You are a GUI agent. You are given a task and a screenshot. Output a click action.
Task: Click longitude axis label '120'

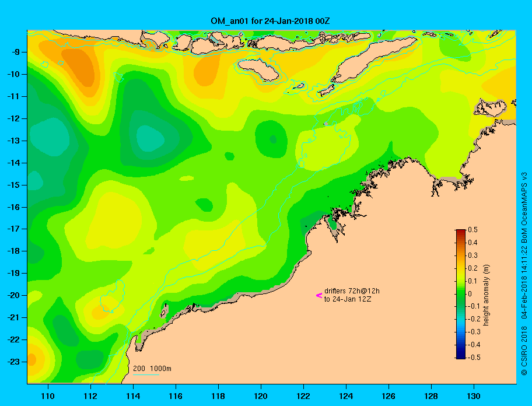261,396
